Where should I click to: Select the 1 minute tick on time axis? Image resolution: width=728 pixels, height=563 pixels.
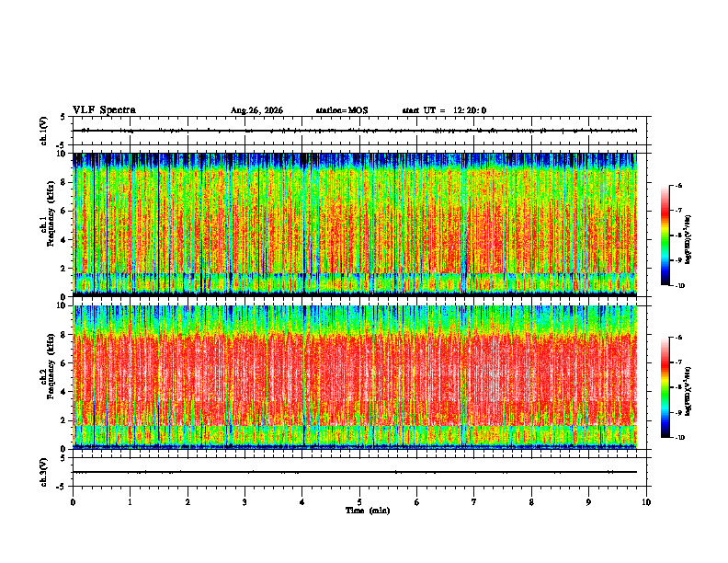pyautogui.click(x=130, y=502)
